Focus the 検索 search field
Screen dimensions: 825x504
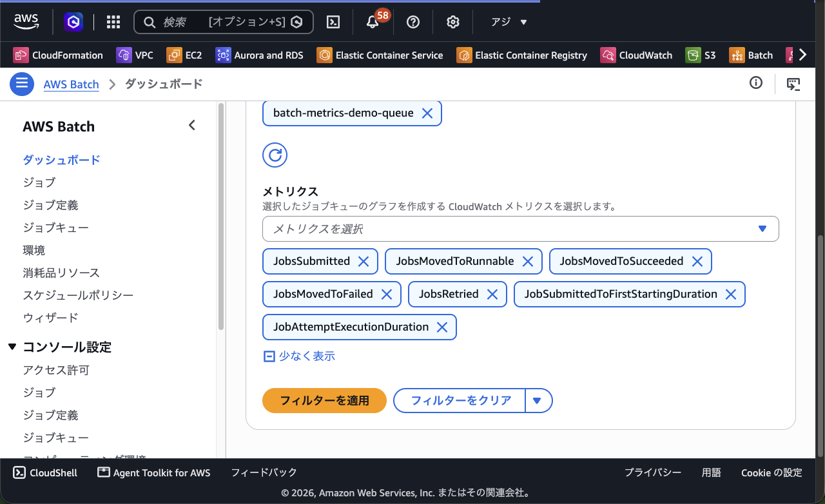point(223,22)
